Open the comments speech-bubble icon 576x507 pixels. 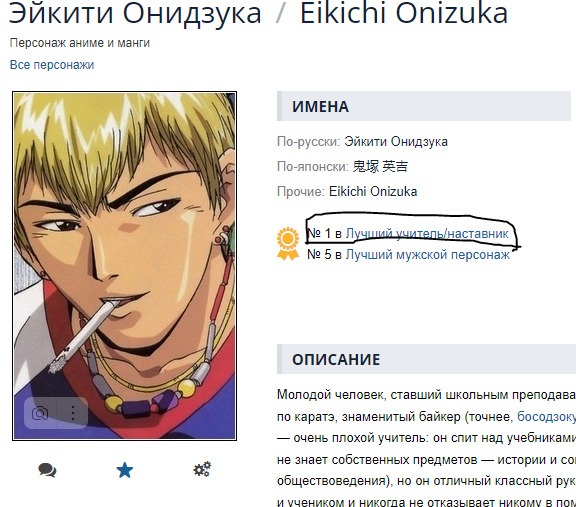coord(47,470)
